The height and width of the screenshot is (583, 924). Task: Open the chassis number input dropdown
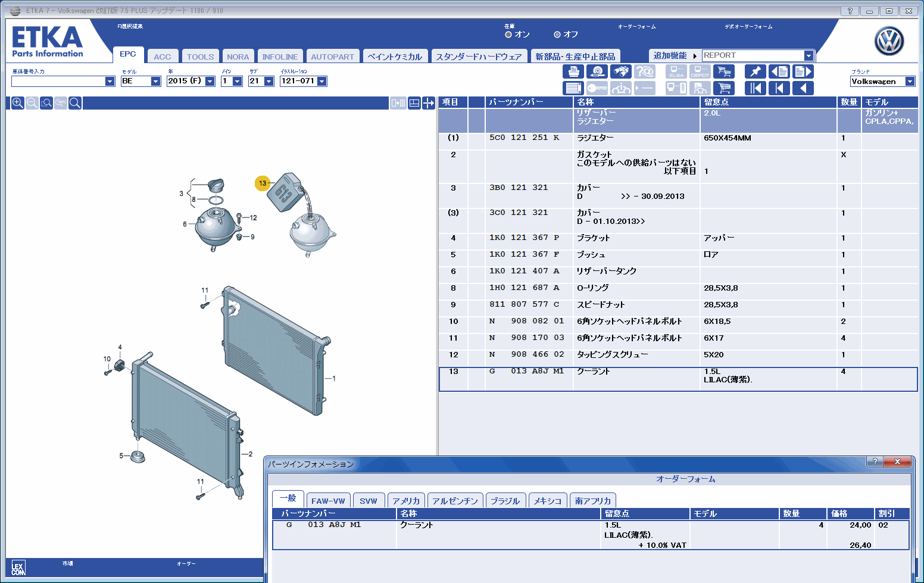(x=110, y=82)
